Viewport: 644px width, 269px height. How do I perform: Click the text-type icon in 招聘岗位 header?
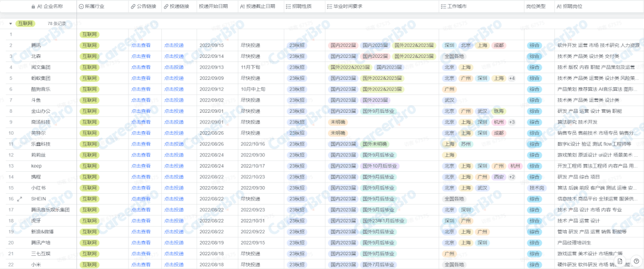coord(559,7)
